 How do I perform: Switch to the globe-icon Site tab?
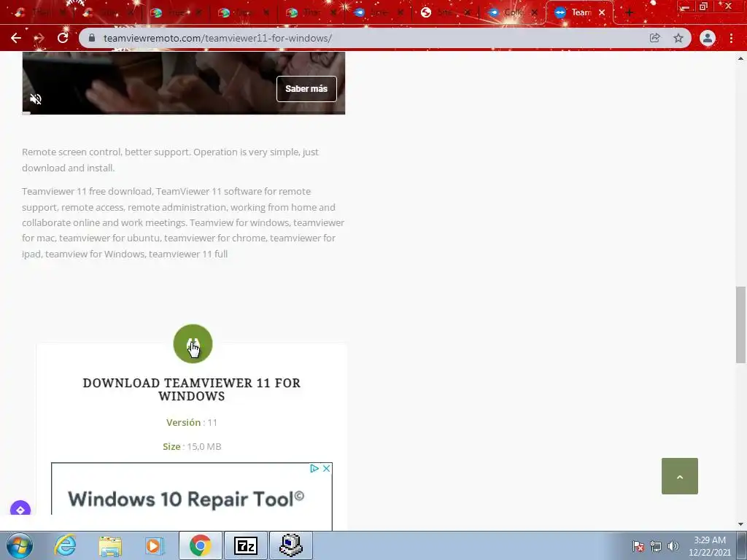[x=444, y=13]
